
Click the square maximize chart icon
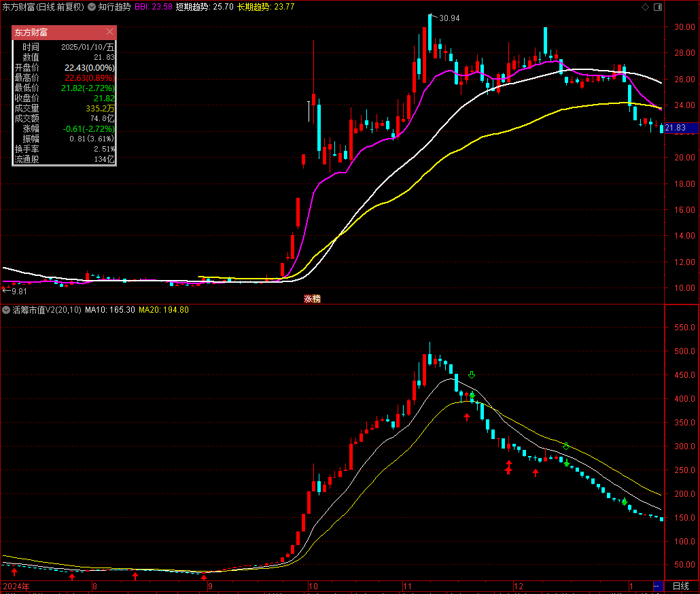click(x=657, y=7)
